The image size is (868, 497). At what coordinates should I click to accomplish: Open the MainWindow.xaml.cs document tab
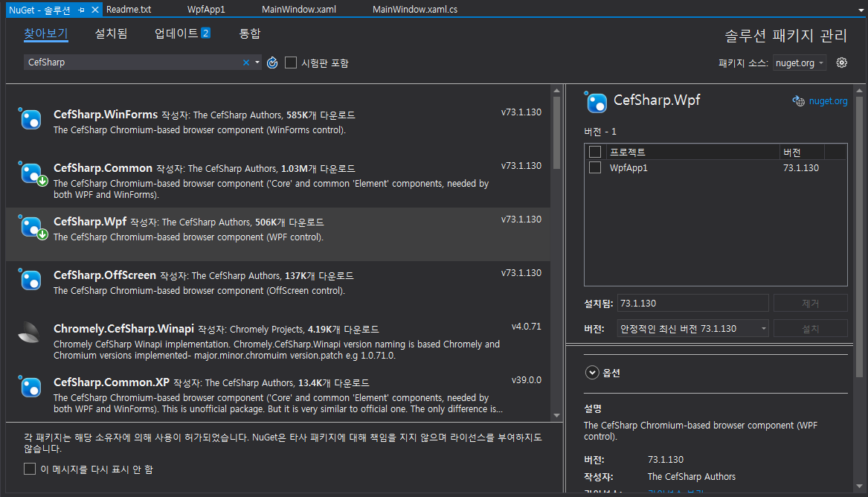[x=414, y=10]
